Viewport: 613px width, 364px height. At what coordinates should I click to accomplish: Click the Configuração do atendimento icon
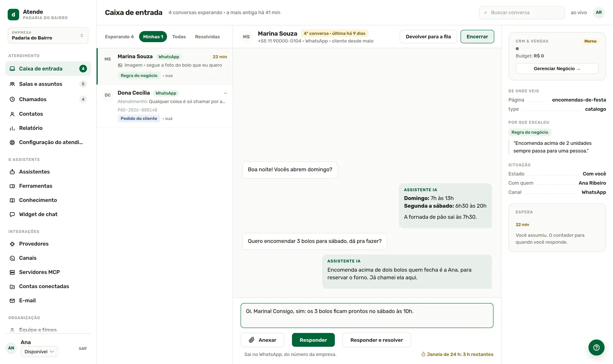(x=12, y=142)
